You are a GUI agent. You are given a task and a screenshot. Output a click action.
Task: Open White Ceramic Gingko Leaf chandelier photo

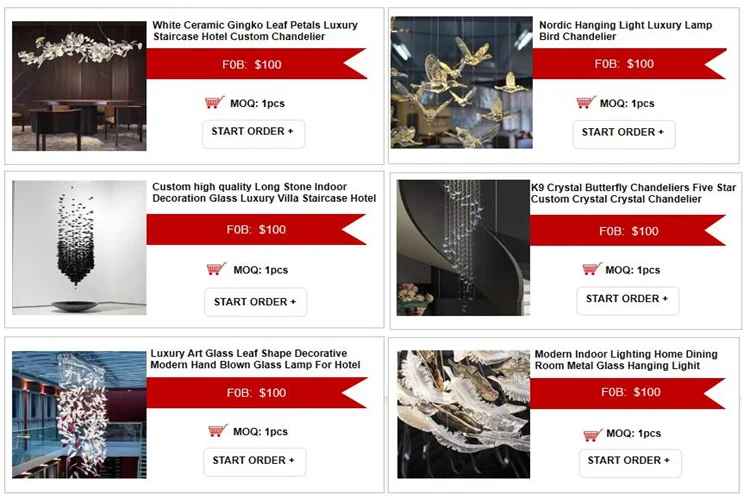click(79, 86)
